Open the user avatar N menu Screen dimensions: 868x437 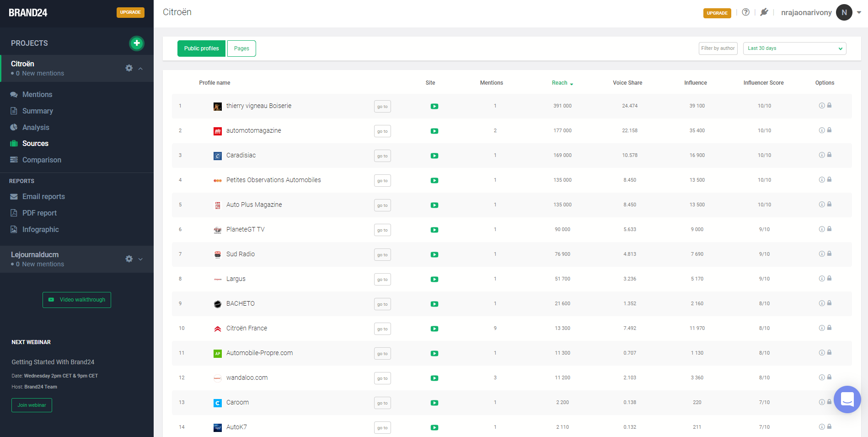click(844, 12)
